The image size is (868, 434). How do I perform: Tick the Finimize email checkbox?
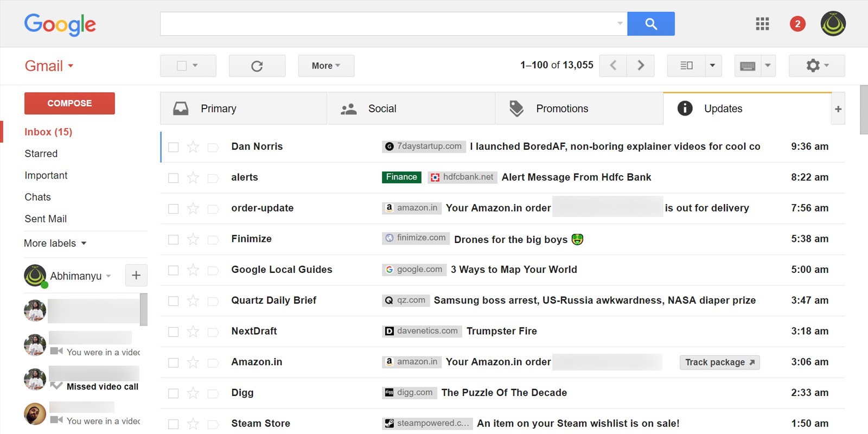174,239
